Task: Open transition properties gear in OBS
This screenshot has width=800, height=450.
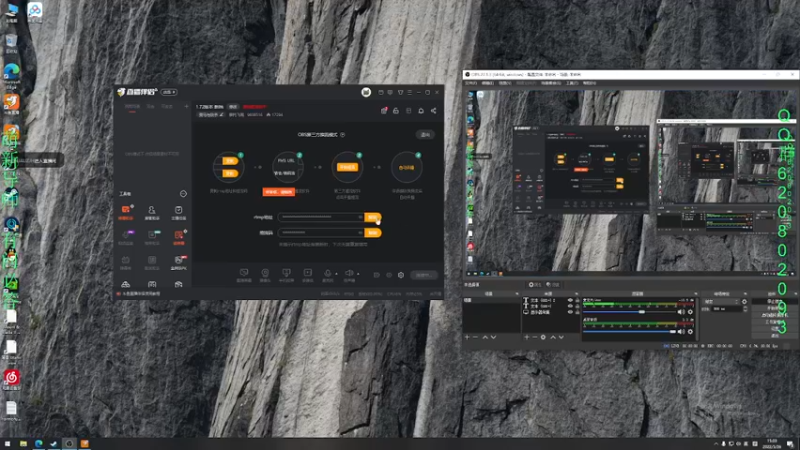Action: click(x=744, y=302)
